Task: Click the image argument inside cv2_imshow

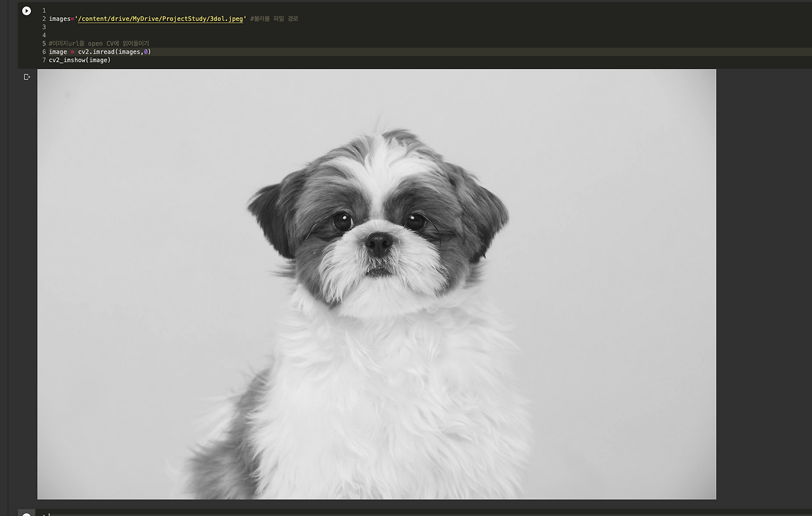Action: coord(97,60)
